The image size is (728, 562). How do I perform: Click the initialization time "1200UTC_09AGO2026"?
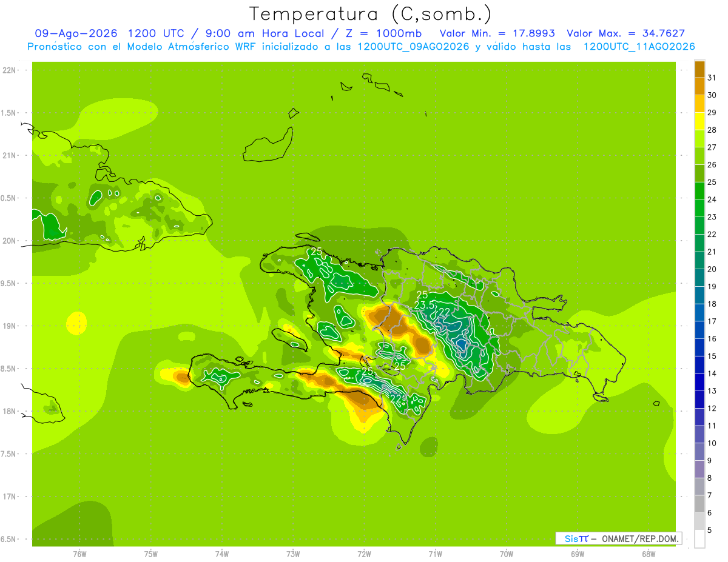coord(413,47)
